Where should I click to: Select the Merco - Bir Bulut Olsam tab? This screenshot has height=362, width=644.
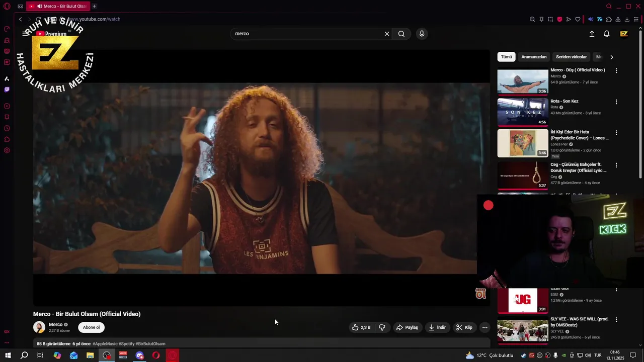tap(57, 6)
